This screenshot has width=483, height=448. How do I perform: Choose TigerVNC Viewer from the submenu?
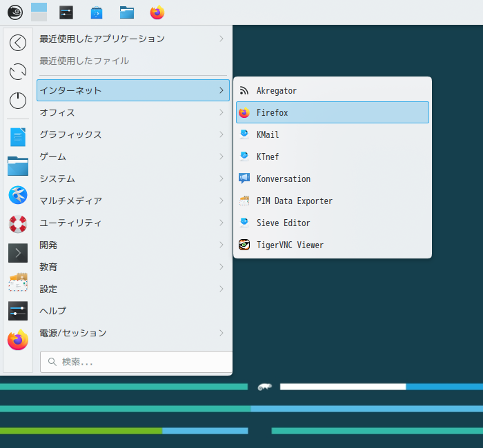pyautogui.click(x=333, y=245)
